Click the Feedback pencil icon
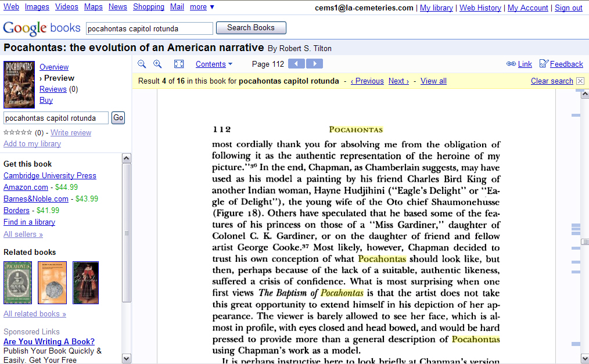 544,64
